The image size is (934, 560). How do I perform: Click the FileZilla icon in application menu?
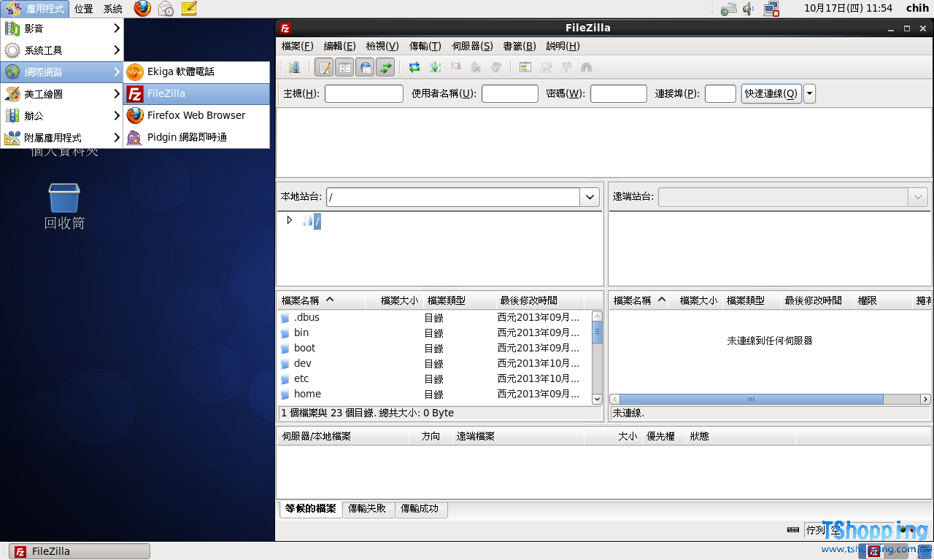click(135, 94)
